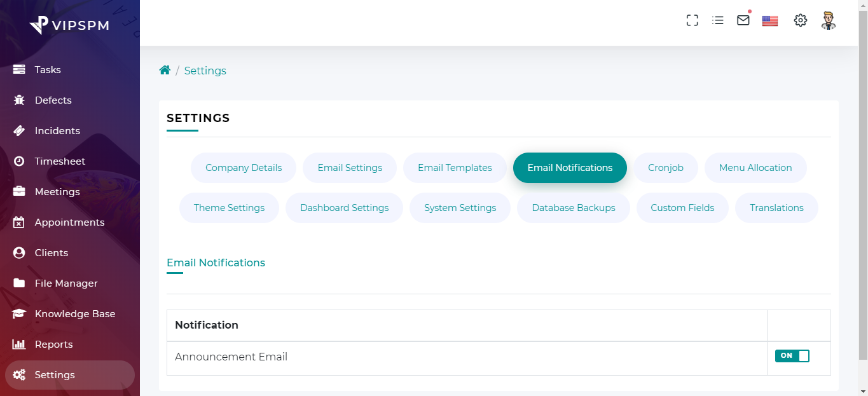This screenshot has height=396, width=868.
Task: Click the page vertical scrollbar
Action: point(863,191)
